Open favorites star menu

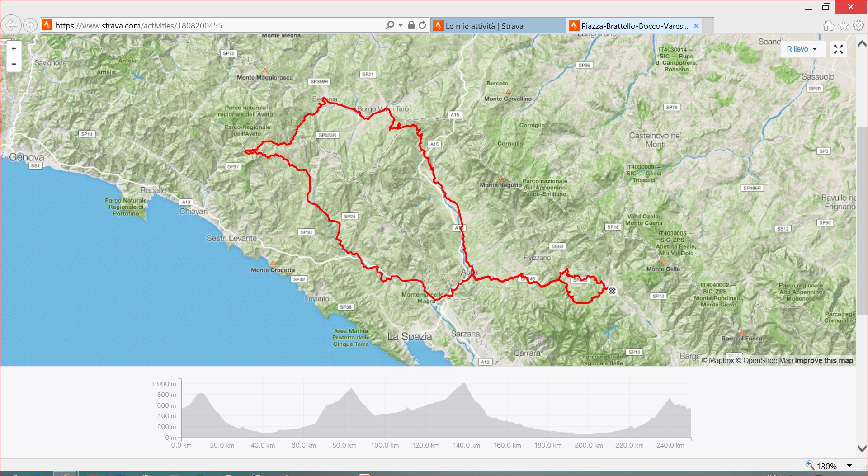coord(844,25)
